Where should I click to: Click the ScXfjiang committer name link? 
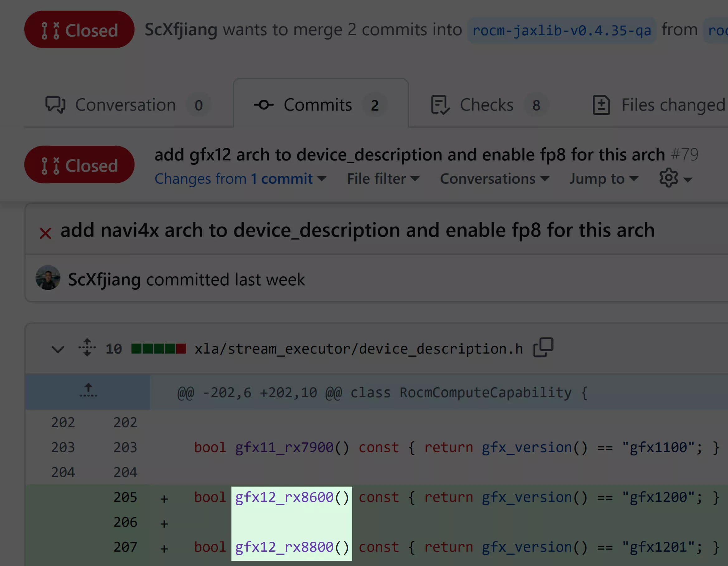coord(104,279)
